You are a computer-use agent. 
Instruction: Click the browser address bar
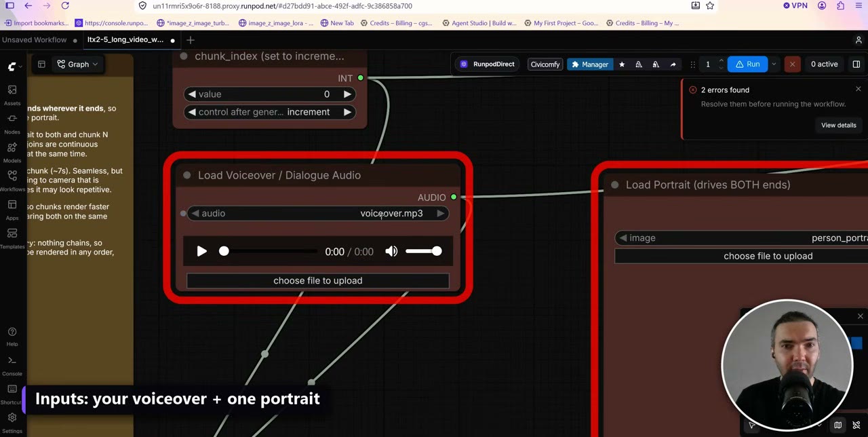[414, 5]
